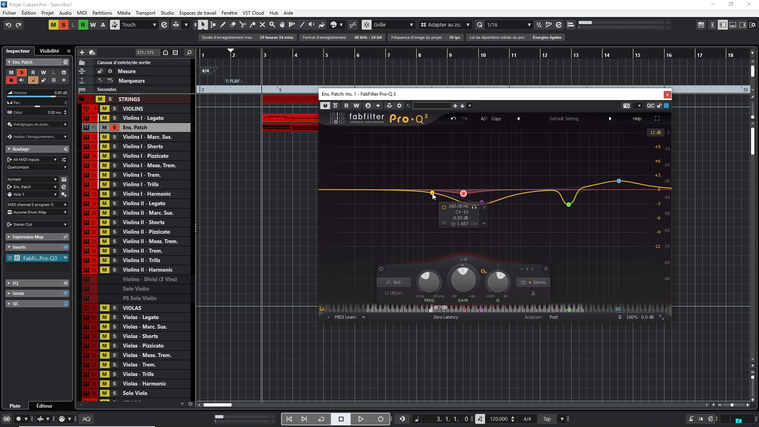Viewport: 759px width, 427px height.
Task: Click the Add Track plus icon
Action: point(82,52)
